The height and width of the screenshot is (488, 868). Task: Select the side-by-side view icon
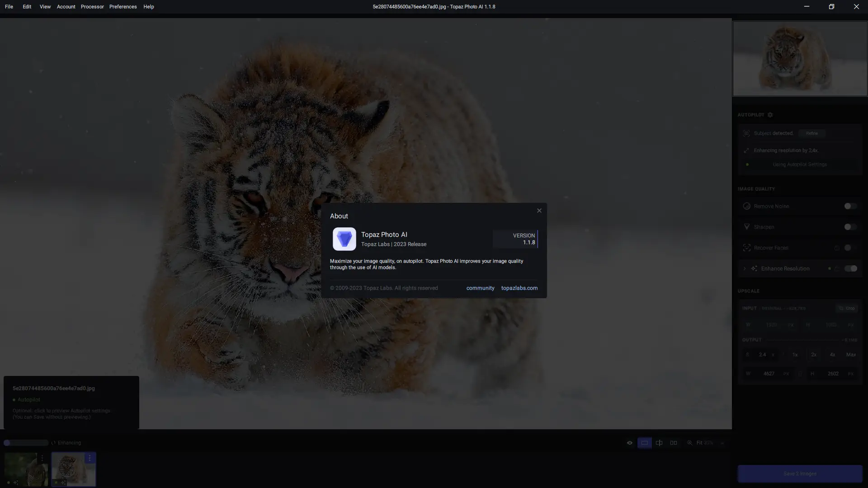point(674,443)
